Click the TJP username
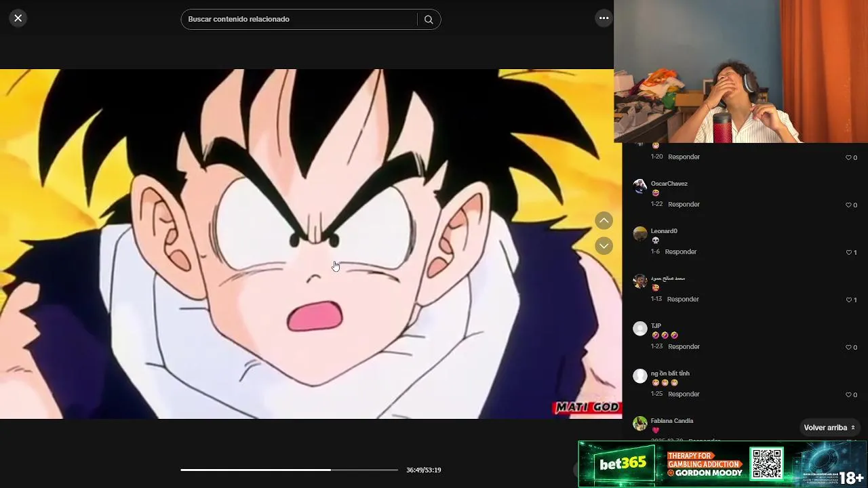Image resolution: width=868 pixels, height=488 pixels. click(656, 326)
